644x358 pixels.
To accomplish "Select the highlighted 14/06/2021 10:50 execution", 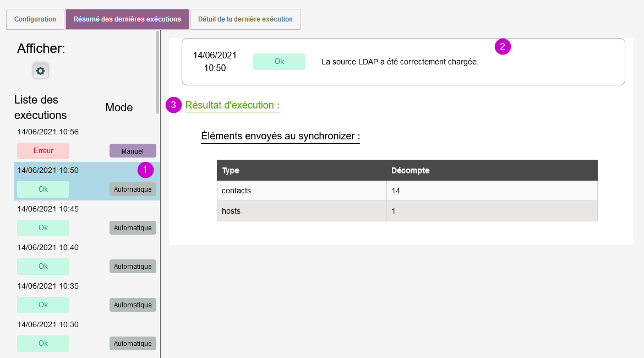I will 48,170.
